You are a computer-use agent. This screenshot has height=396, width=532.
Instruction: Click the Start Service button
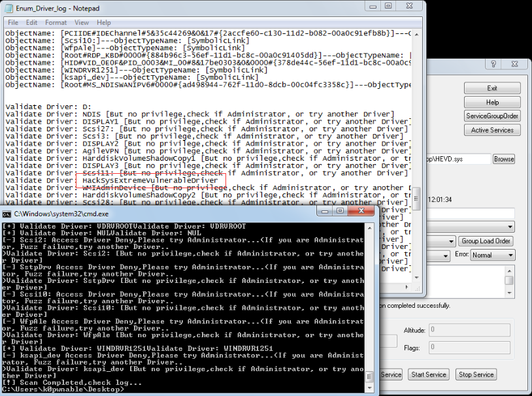point(429,374)
